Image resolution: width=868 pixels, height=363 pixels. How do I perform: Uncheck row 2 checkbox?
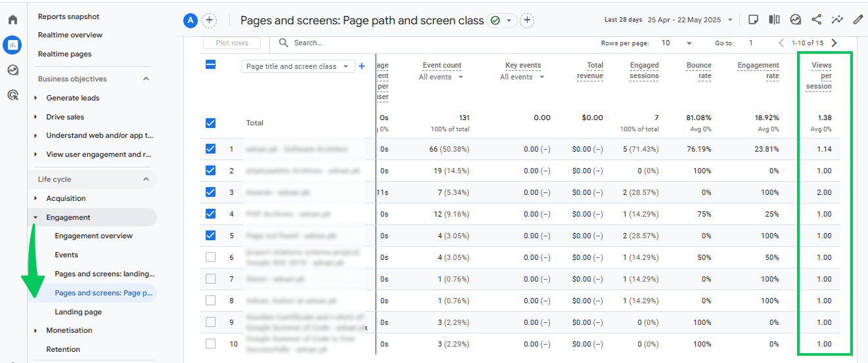[210, 171]
